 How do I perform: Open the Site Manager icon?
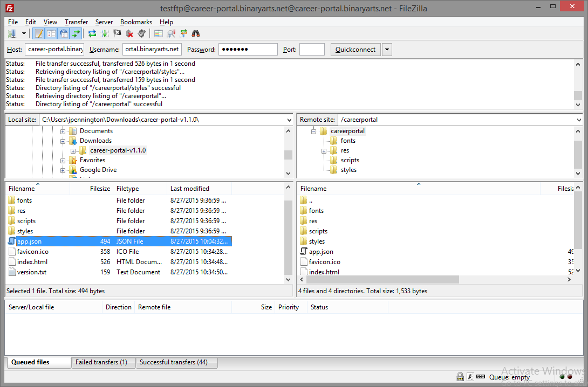[12, 34]
